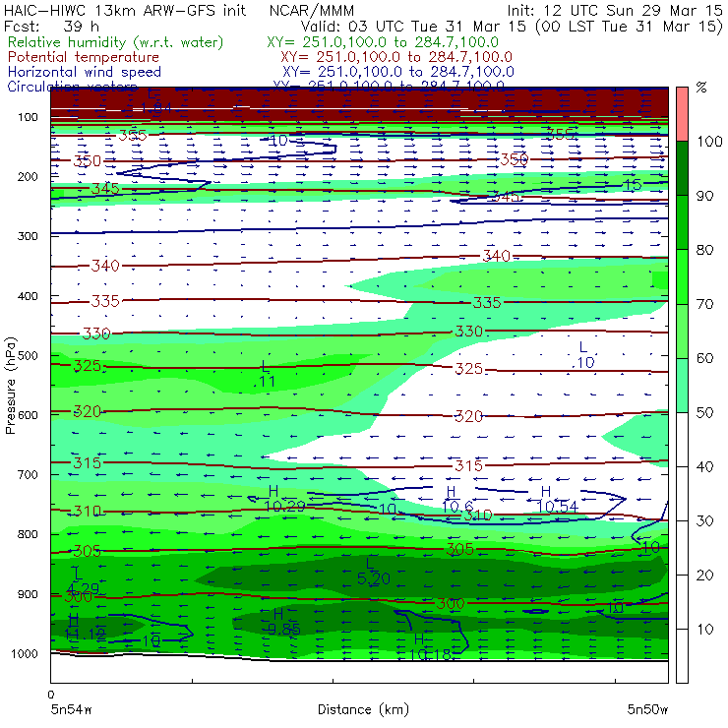
Task: Click the wind maximum label 'H 9.85'
Action: pyautogui.click(x=284, y=622)
